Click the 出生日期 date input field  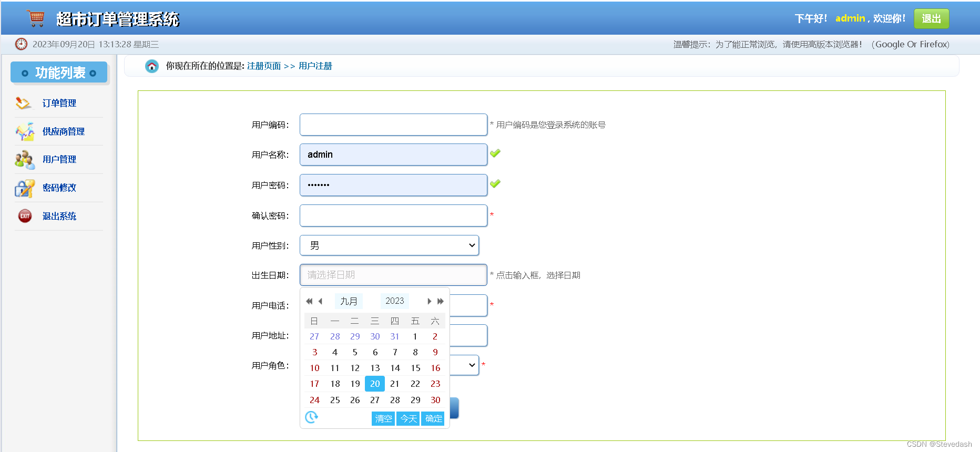(x=393, y=275)
